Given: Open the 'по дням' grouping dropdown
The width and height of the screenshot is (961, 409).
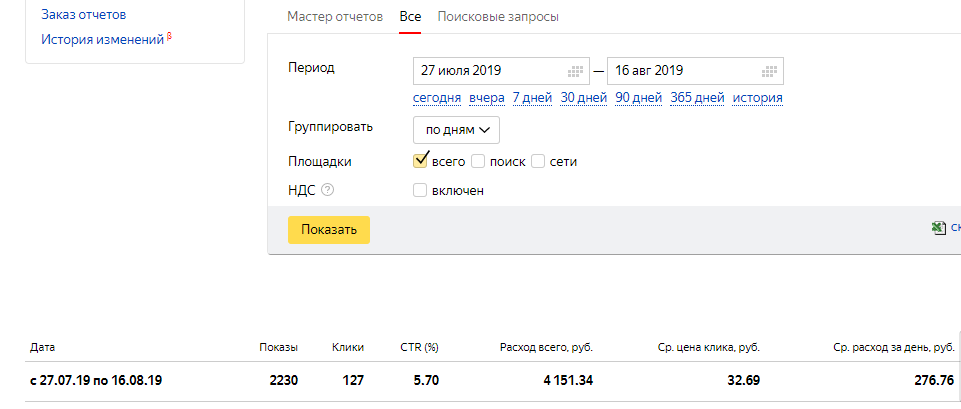Looking at the screenshot, I should pyautogui.click(x=456, y=130).
